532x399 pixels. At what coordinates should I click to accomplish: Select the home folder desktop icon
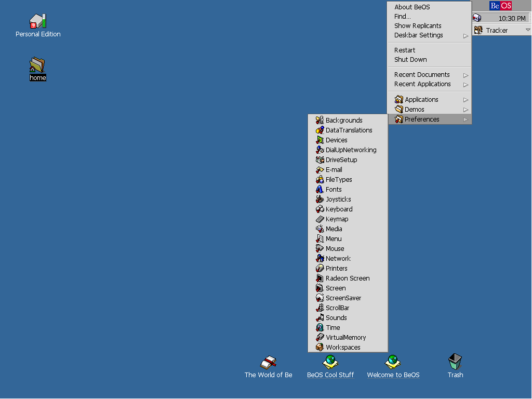[x=37, y=64]
